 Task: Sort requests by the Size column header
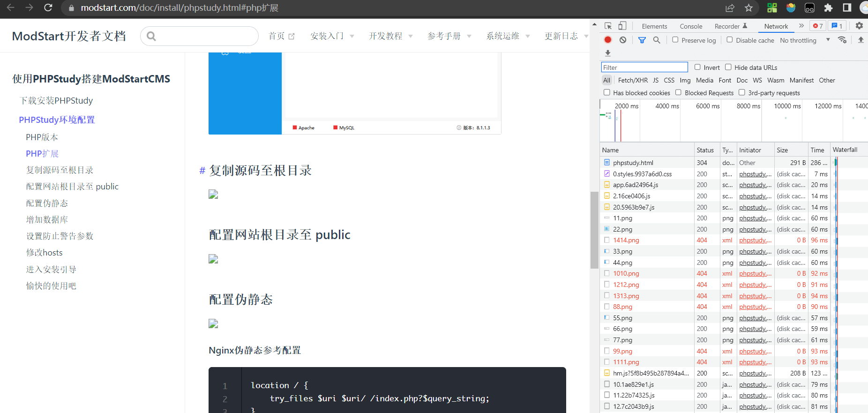point(790,150)
